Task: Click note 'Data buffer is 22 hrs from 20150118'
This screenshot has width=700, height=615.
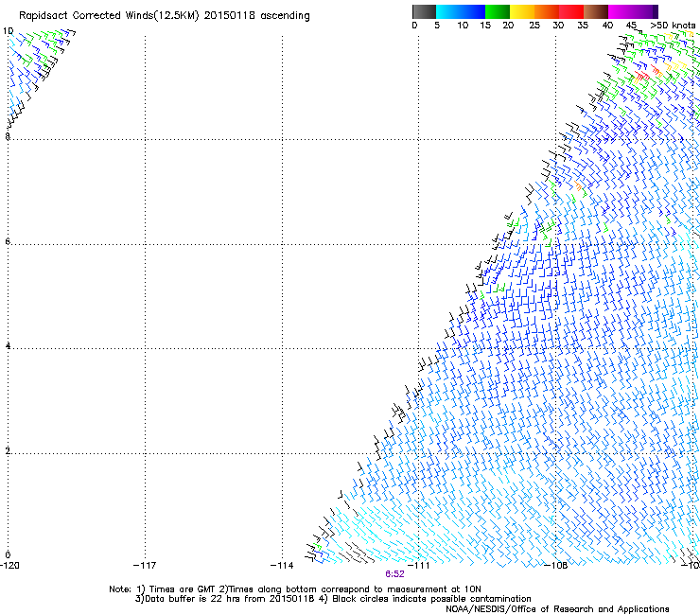Action: tap(229, 599)
